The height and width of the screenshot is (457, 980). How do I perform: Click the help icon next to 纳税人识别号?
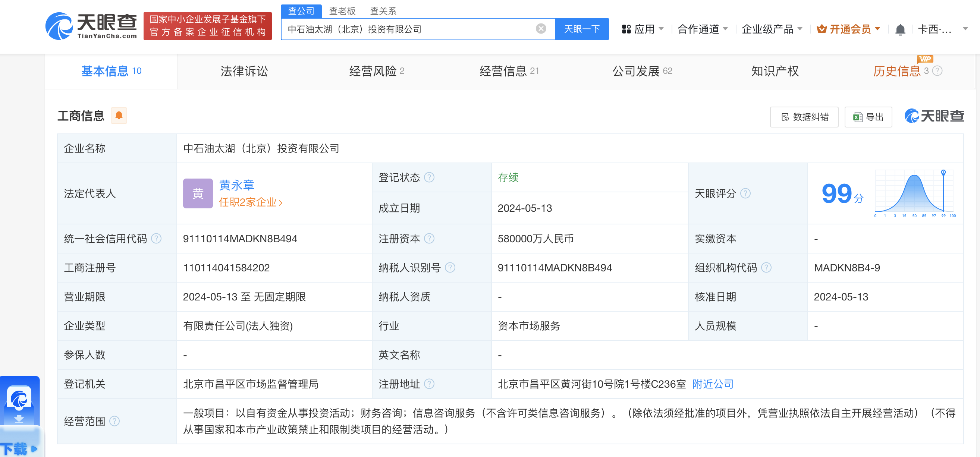pos(450,268)
